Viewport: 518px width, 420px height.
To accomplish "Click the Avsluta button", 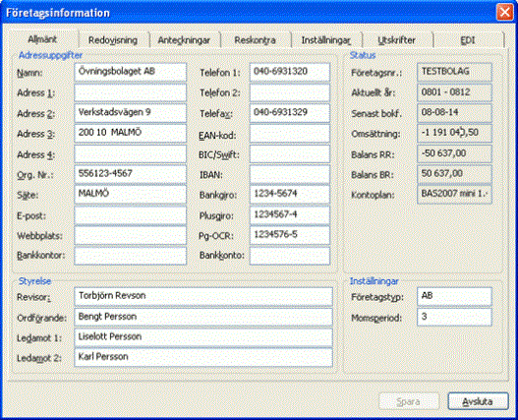I will 478,401.
